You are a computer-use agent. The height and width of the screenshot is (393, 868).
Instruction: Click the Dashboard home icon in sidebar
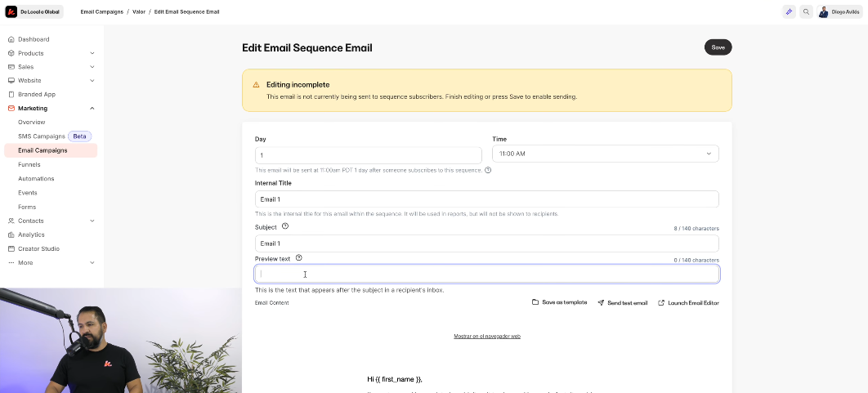tap(11, 39)
